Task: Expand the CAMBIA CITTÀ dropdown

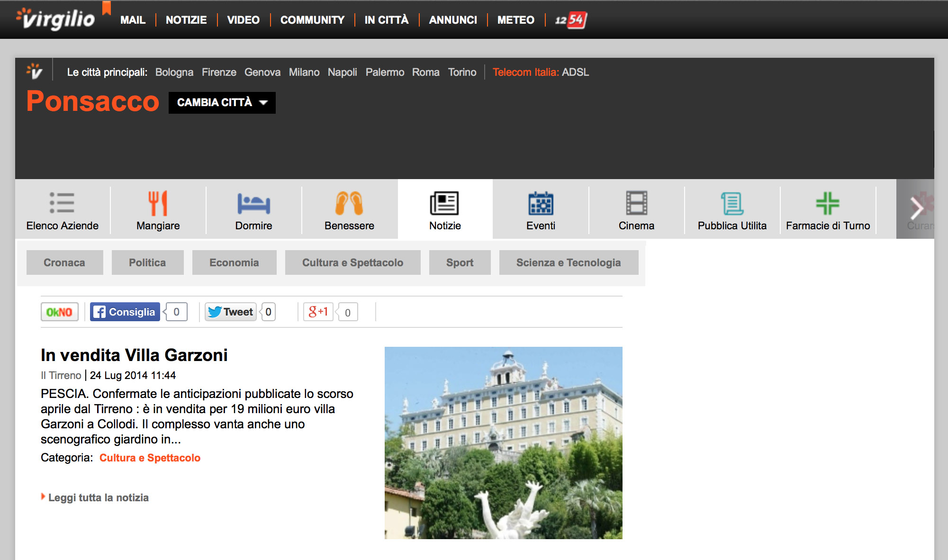Action: pos(222,102)
